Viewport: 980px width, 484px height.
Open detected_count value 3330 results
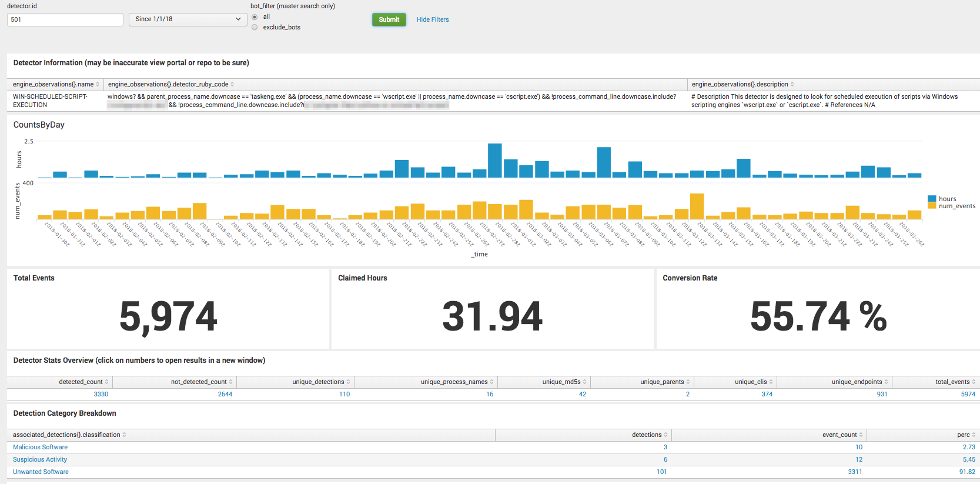pyautogui.click(x=101, y=395)
